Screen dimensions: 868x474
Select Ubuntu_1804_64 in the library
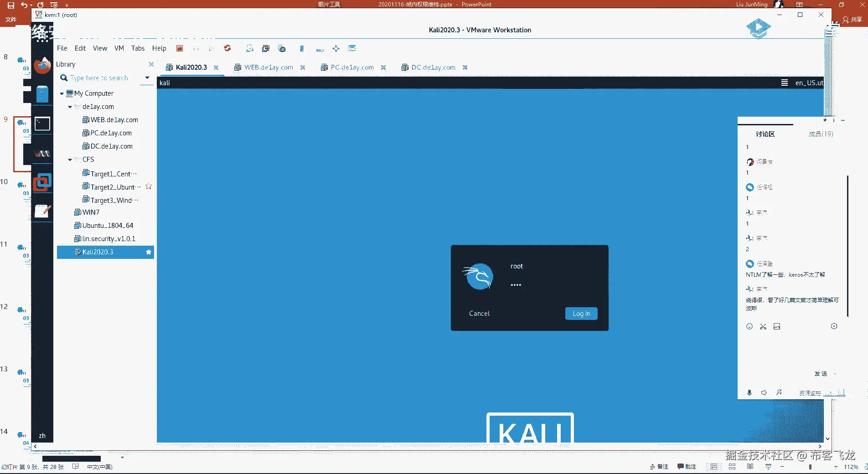tap(108, 226)
